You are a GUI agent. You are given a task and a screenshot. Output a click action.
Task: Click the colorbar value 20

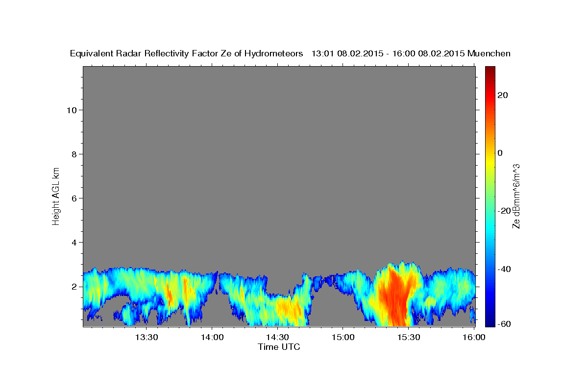(503, 95)
